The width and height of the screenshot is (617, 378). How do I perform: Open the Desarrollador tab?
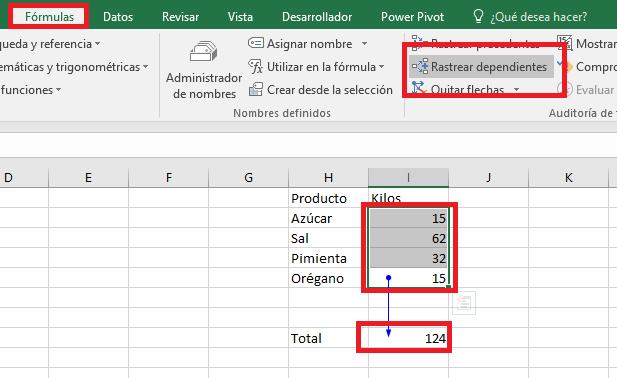coord(317,17)
